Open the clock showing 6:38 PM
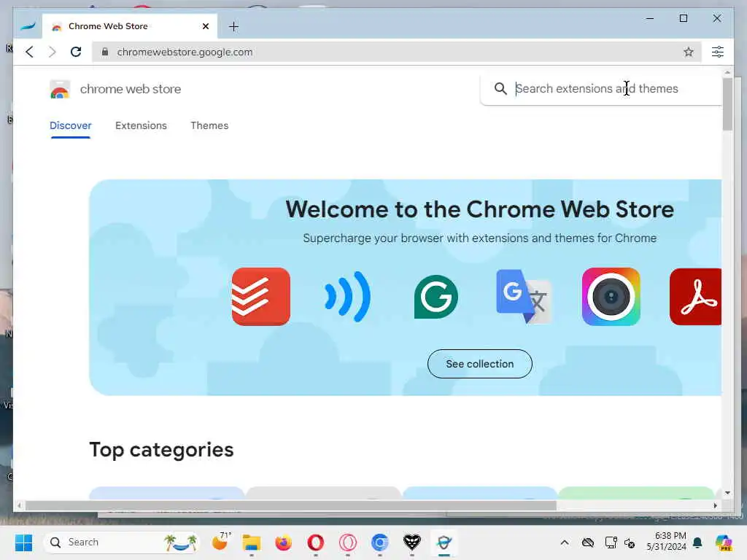Screen dimensions: 747x560 coord(666,542)
